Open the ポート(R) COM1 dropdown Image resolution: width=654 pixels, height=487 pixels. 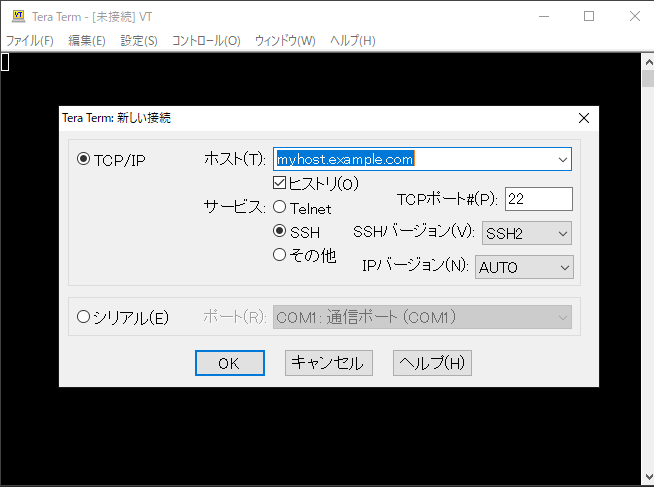pyautogui.click(x=422, y=317)
